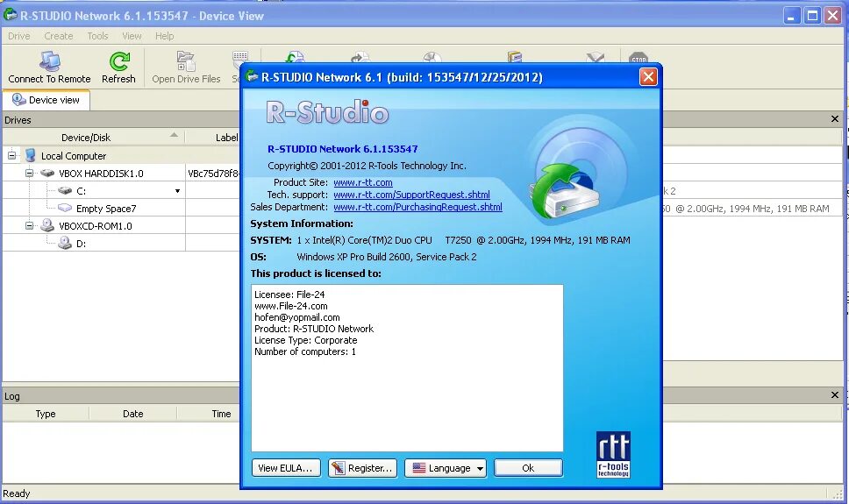The image size is (849, 504).
Task: Click the Type column header in Log
Action: click(46, 414)
